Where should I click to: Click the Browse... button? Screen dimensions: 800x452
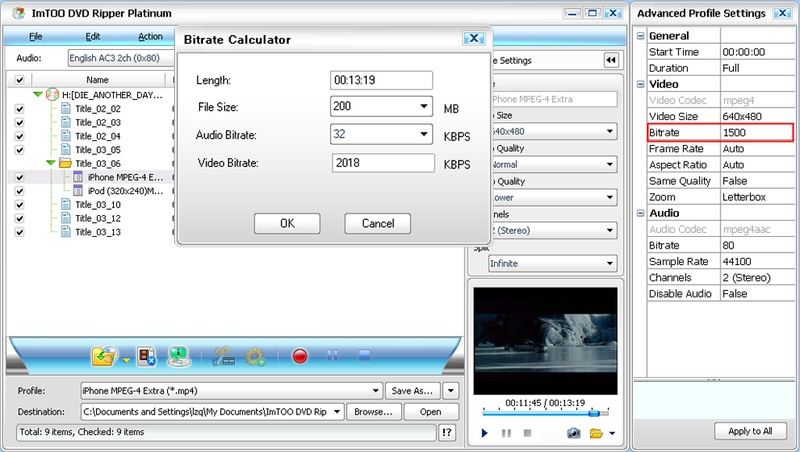[373, 412]
